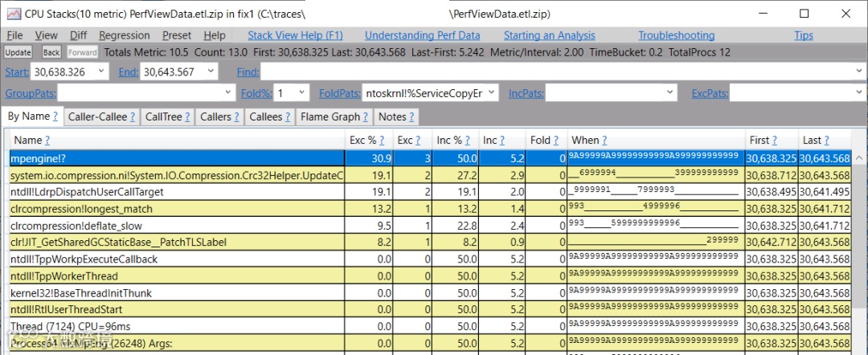Click the Find label link

click(x=248, y=72)
